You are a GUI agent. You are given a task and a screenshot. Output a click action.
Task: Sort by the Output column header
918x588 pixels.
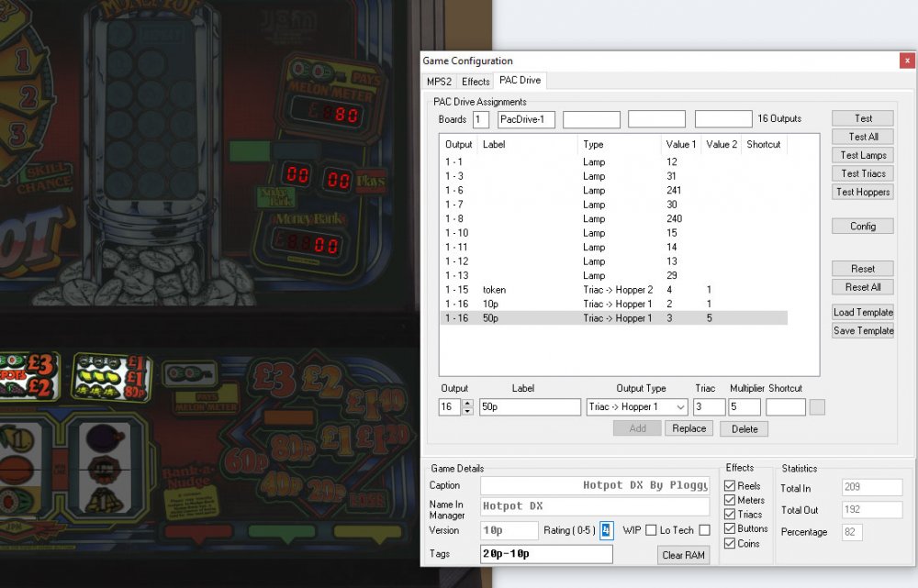click(x=458, y=145)
